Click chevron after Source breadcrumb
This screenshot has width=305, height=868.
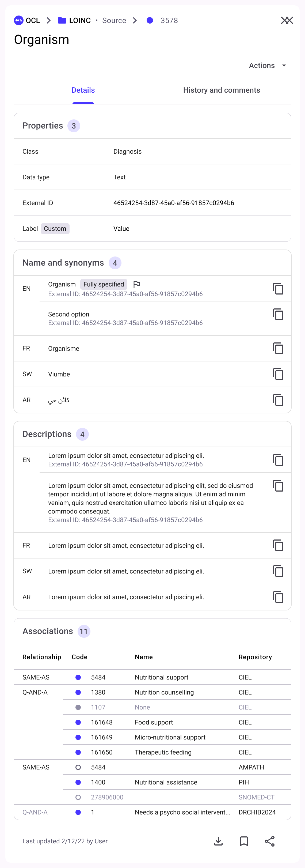[x=135, y=21]
